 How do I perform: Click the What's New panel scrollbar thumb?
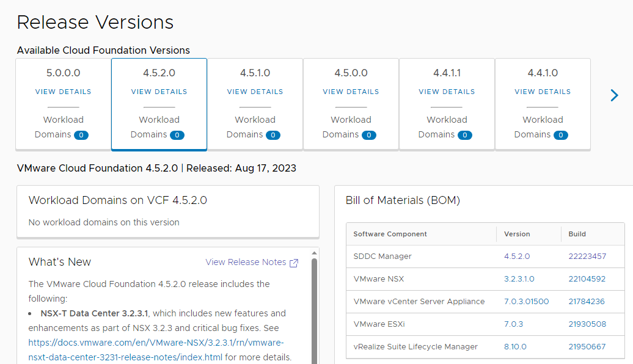pyautogui.click(x=315, y=305)
